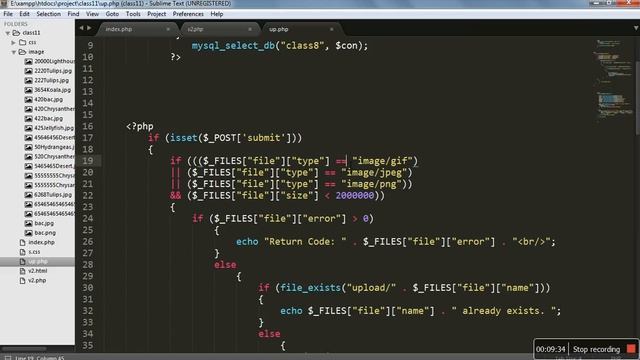This screenshot has height=360, width=640.
Task: Click the red stop recording square
Action: tap(631, 349)
